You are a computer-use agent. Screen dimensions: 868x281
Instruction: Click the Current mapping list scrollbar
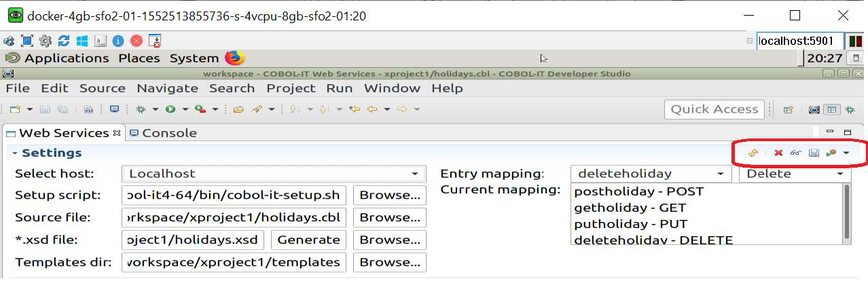point(847,212)
